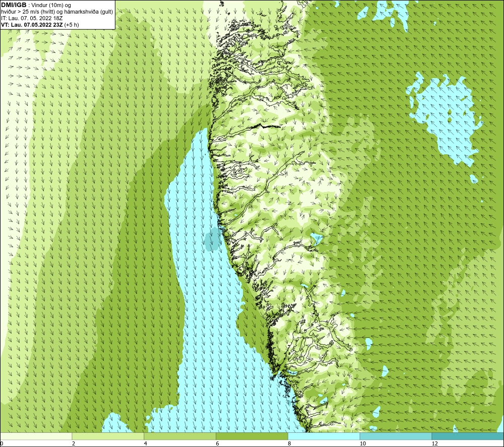This screenshot has width=504, height=447.
Task: Click the 'hviður > 25 m/s' legend line
Action: [57, 12]
